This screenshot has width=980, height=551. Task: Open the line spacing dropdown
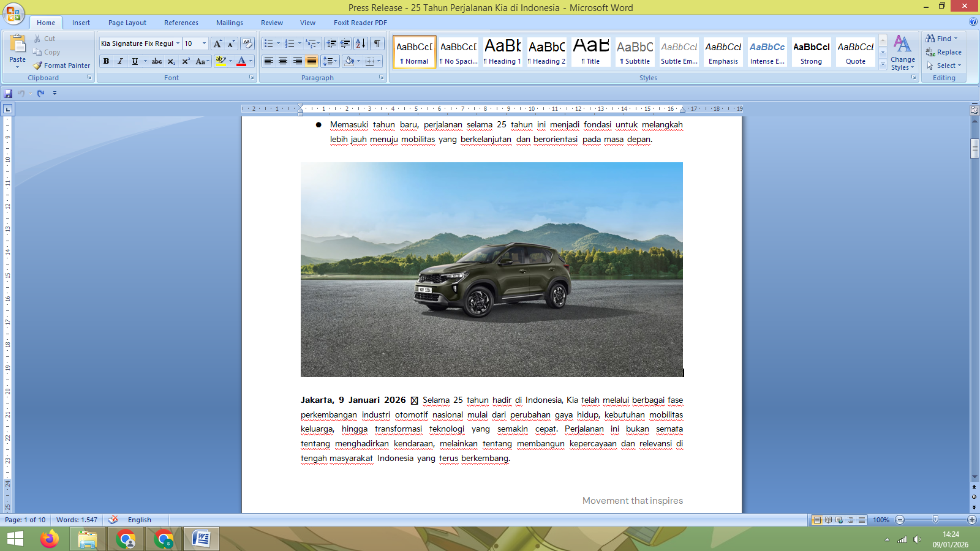point(331,61)
